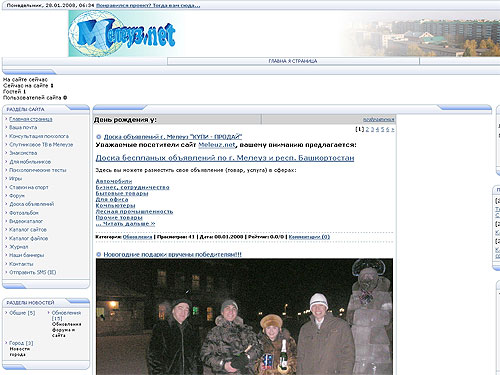The height and width of the screenshot is (375, 500).
Task: Go to the 'Контакты' sidebar link
Action: [21, 264]
